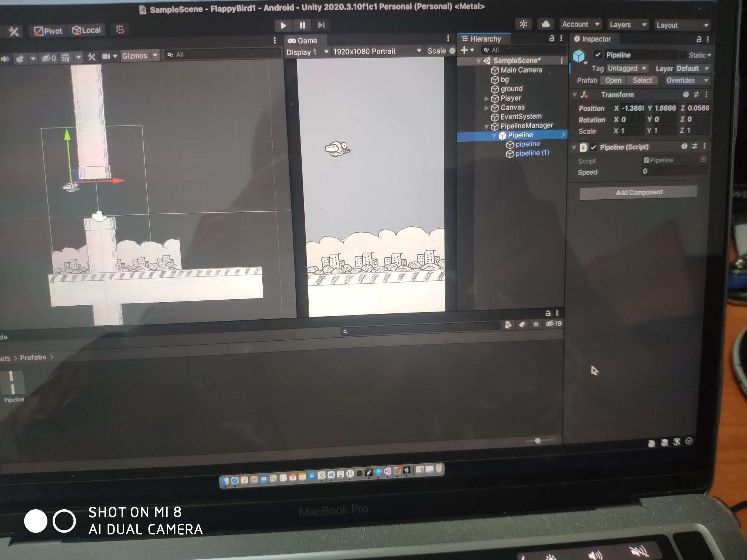Open the Display 1 dropdown
The width and height of the screenshot is (747, 560).
pos(307,52)
